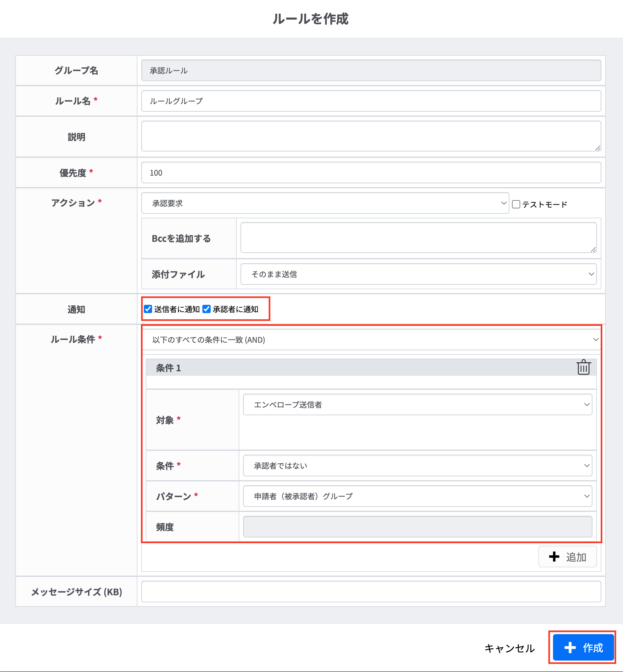Click the 説明 textarea resize handle
623x672 pixels.
coord(597,148)
